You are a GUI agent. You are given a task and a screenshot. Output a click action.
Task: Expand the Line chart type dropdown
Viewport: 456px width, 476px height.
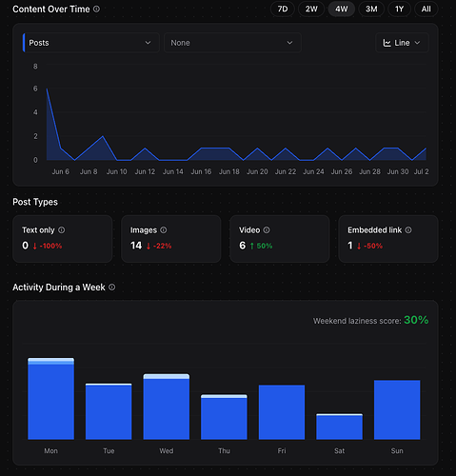click(x=402, y=43)
